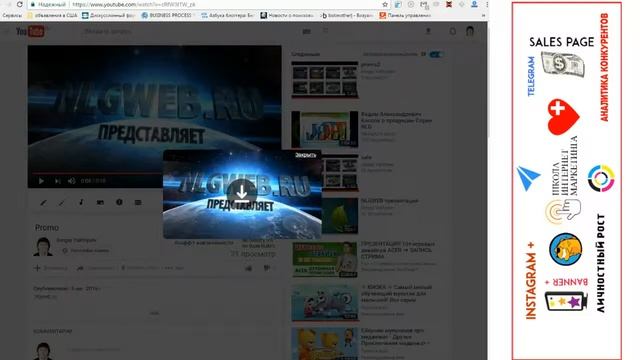This screenshot has height=360, width=640.
Task: Toggle the autoplay switch
Action: coord(436,54)
